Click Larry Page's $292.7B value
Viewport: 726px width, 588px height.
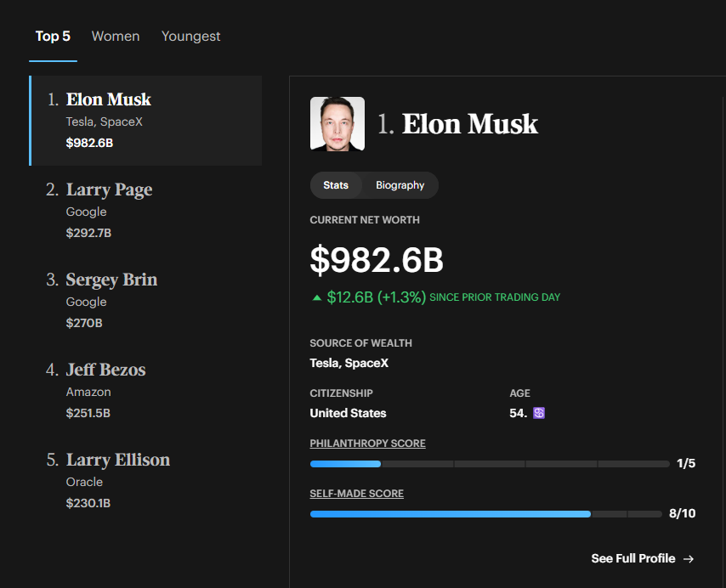tap(88, 233)
